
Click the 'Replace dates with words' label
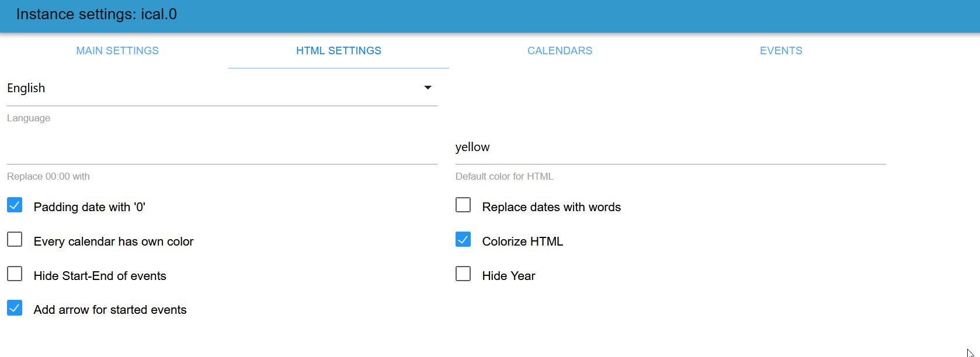tap(551, 207)
